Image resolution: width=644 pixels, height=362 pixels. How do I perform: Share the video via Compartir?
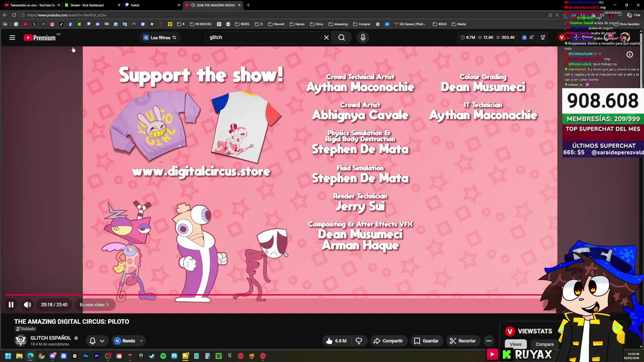[x=388, y=341]
